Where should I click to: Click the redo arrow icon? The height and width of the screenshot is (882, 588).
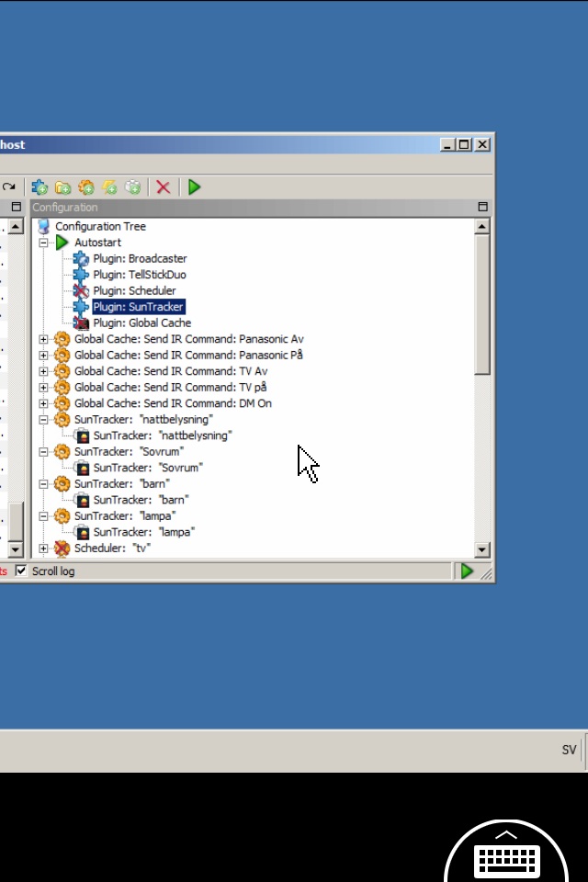click(8, 187)
